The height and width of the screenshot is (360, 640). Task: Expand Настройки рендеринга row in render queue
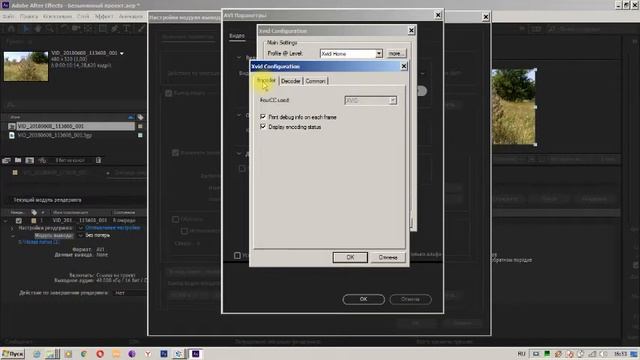[12, 228]
